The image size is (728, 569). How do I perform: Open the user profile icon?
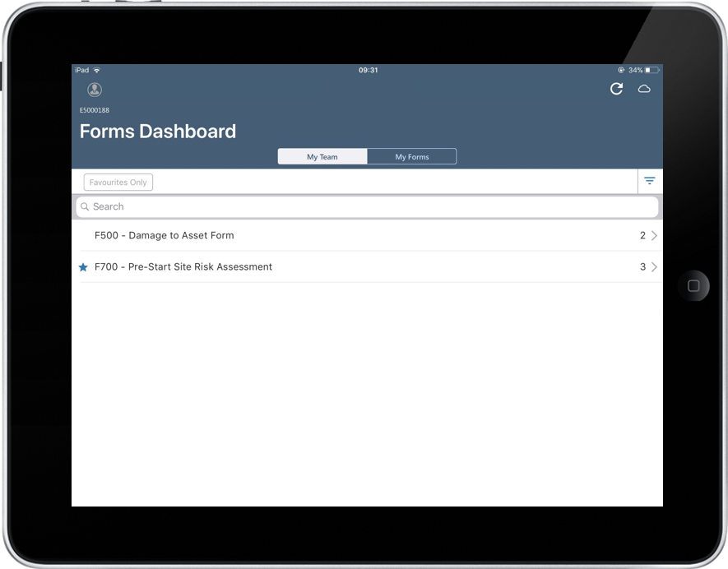pyautogui.click(x=95, y=90)
